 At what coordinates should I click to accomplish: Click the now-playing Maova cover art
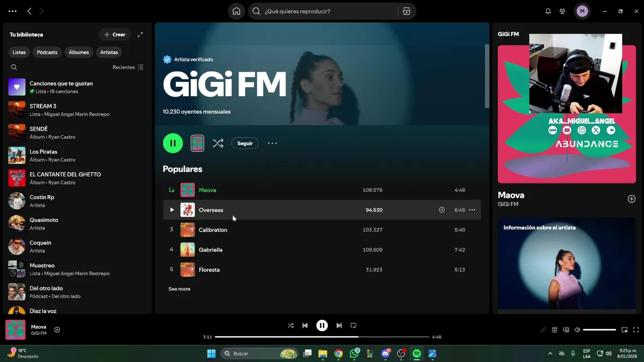click(15, 330)
